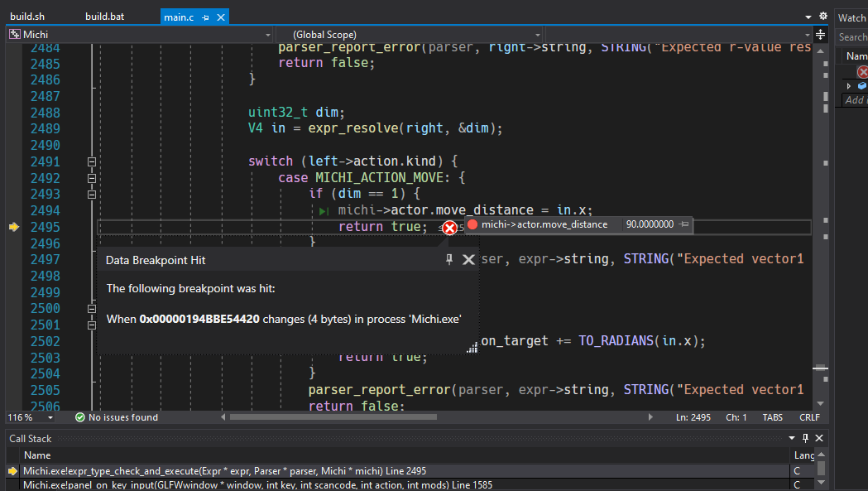Click the Call Stack Name column header
868x491 pixels.
tap(37, 455)
